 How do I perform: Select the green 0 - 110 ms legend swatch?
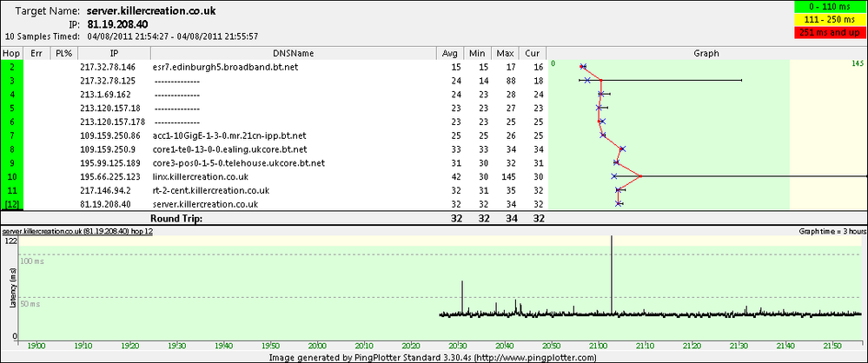pyautogui.click(x=830, y=9)
